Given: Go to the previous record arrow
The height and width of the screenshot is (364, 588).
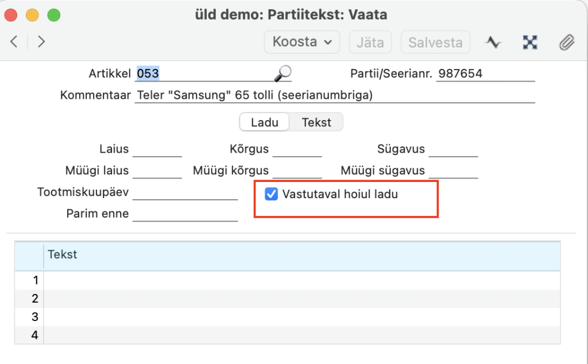Looking at the screenshot, I should (x=14, y=42).
